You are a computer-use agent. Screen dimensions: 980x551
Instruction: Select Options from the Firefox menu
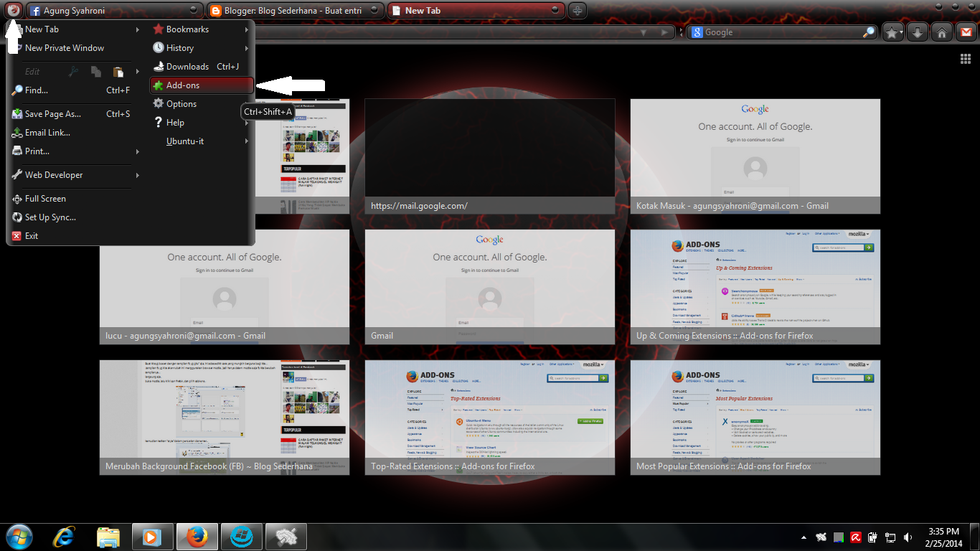point(181,103)
